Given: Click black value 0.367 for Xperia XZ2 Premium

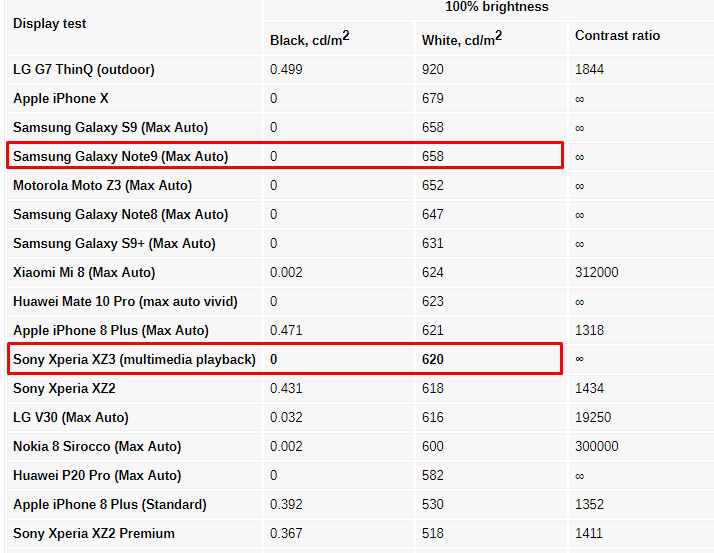Looking at the screenshot, I should [286, 533].
